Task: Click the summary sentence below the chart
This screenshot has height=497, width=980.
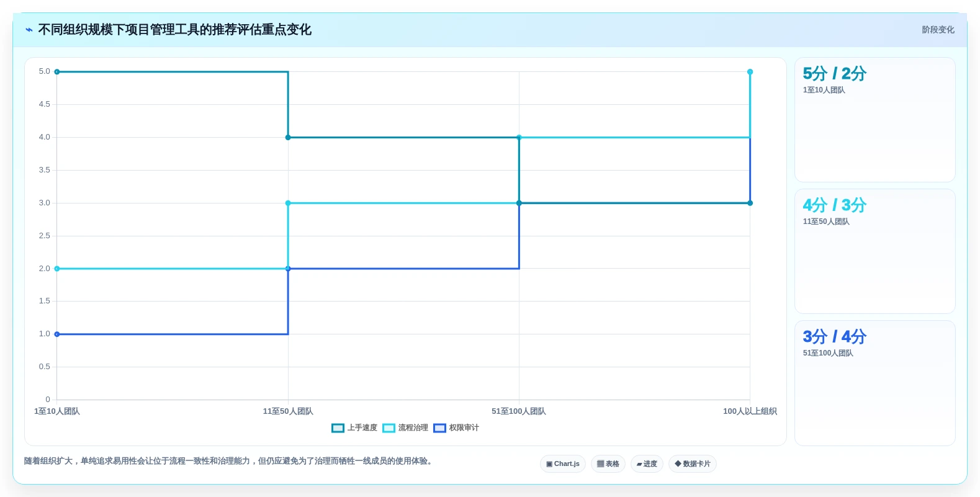Action: point(229,461)
